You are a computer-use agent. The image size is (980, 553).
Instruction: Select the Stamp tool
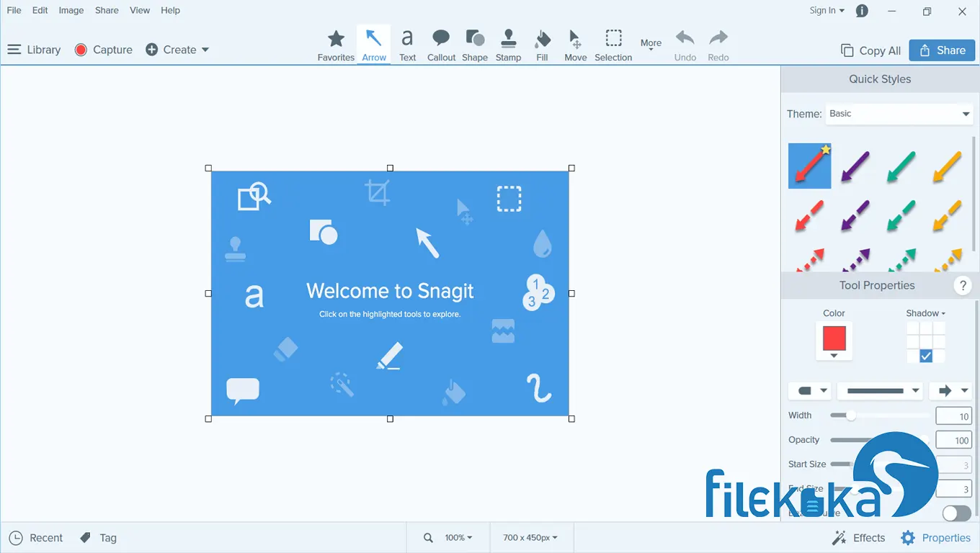[508, 45]
